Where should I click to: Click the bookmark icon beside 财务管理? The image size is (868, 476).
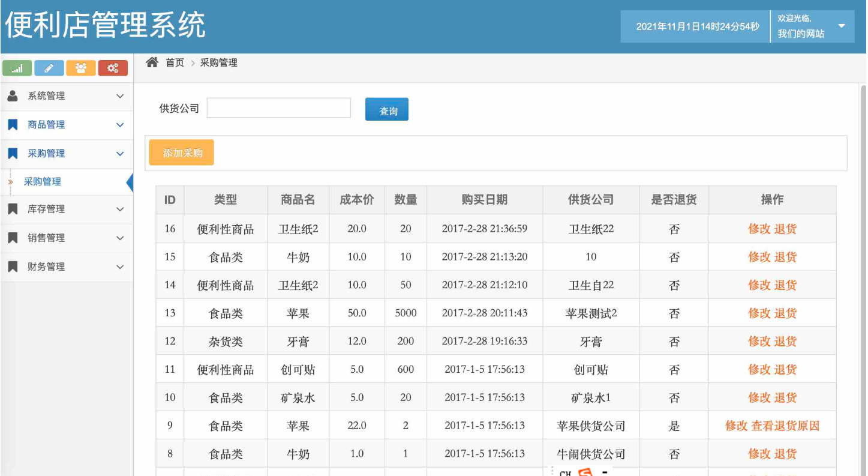13,267
